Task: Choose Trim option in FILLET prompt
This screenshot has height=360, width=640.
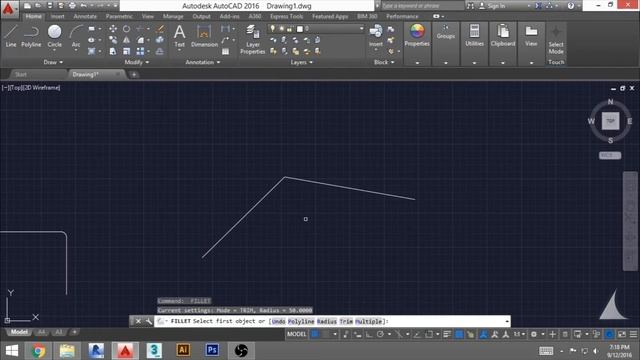Action: click(346, 321)
